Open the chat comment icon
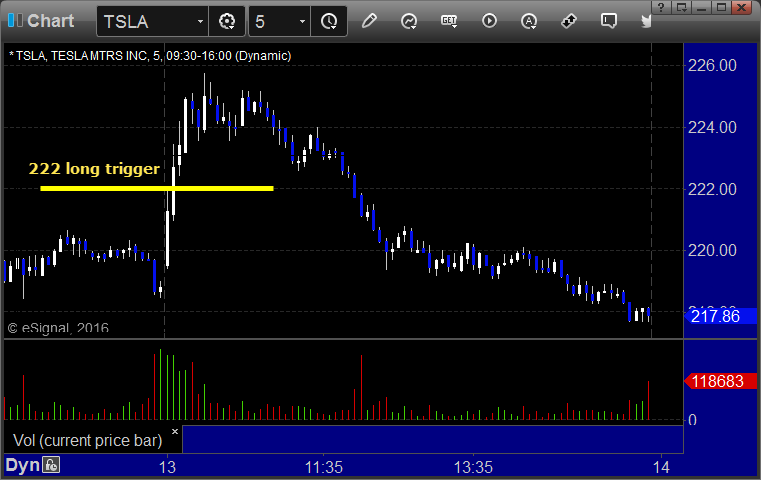The image size is (761, 480). point(609,21)
